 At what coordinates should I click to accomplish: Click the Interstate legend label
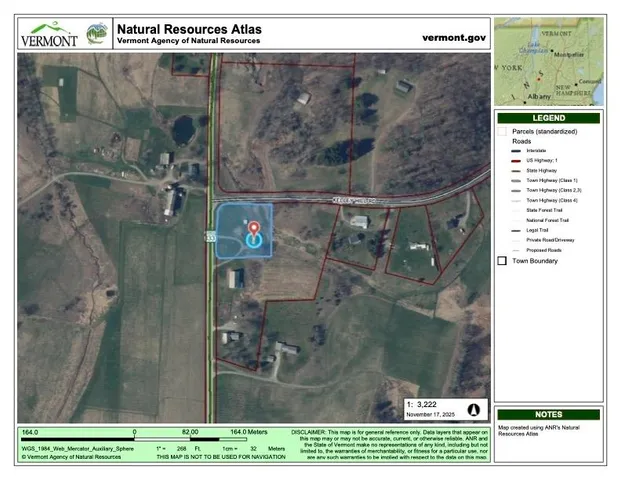[x=536, y=151]
